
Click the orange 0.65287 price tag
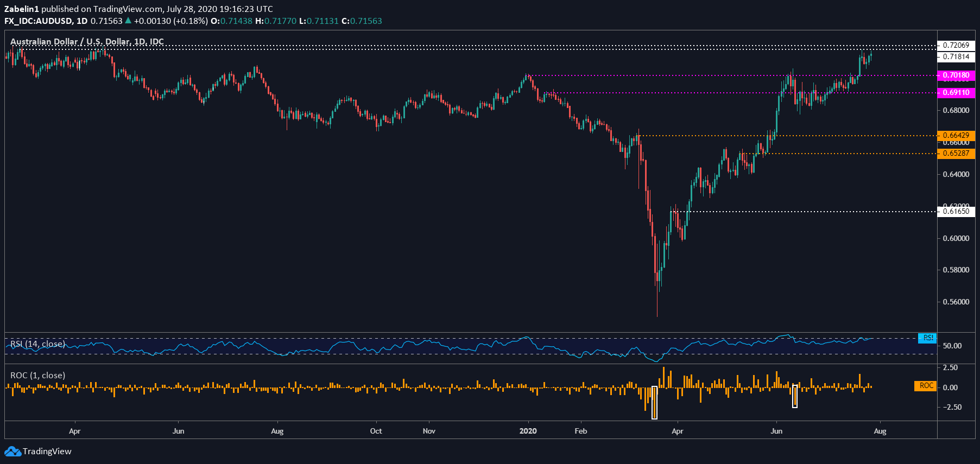[x=956, y=153]
